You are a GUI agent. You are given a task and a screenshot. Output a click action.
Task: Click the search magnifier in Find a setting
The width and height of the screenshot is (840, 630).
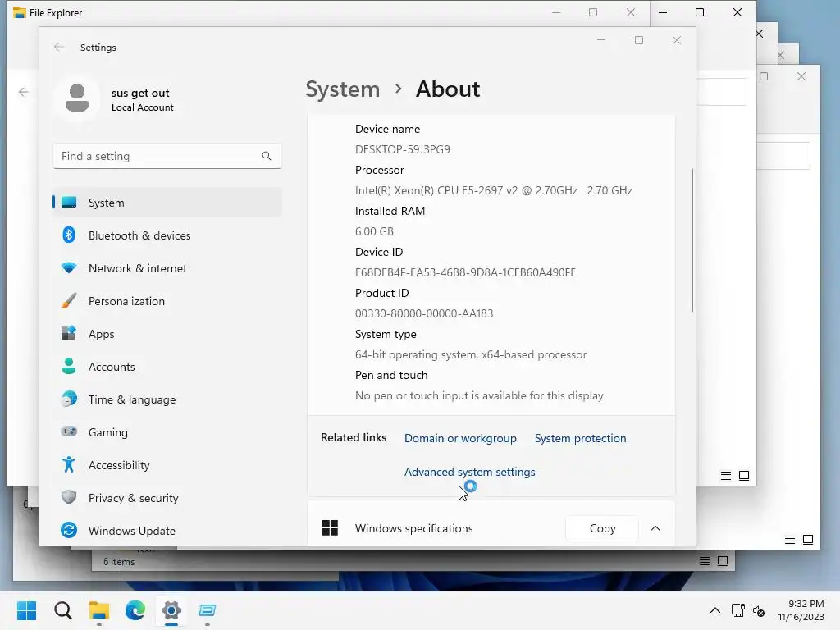pyautogui.click(x=267, y=156)
